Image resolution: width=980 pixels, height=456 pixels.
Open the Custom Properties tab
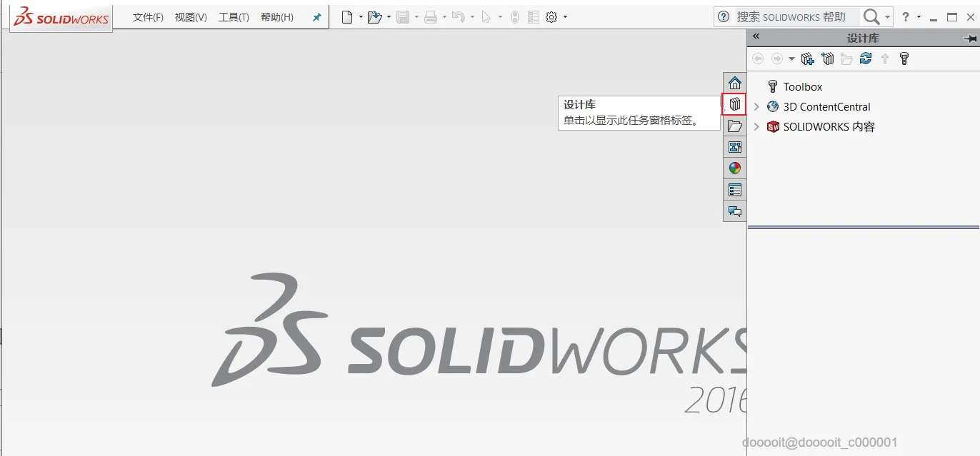pos(735,190)
